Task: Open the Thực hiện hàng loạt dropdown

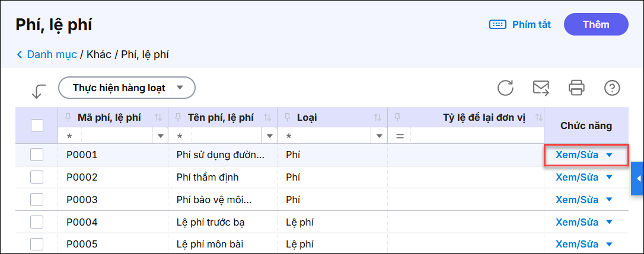Action: (x=127, y=88)
